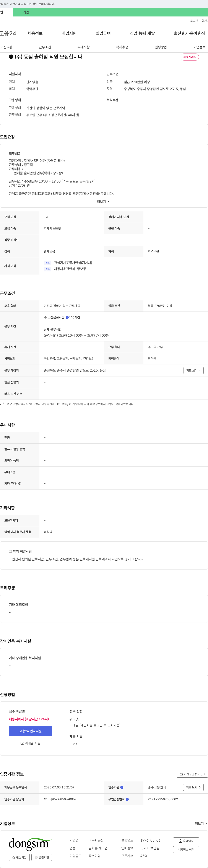Select the 2025.07.03 10:21:57 registration date
The width and height of the screenshot is (208, 868).
[x=59, y=788]
